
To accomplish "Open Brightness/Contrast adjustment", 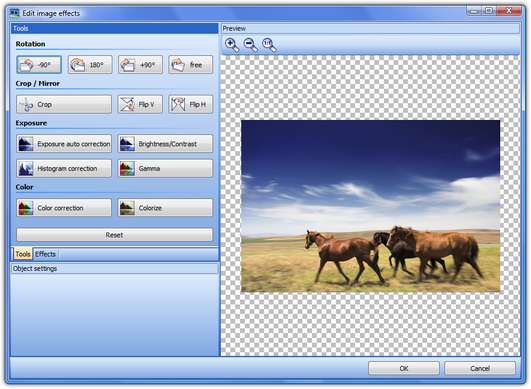I will 165,144.
